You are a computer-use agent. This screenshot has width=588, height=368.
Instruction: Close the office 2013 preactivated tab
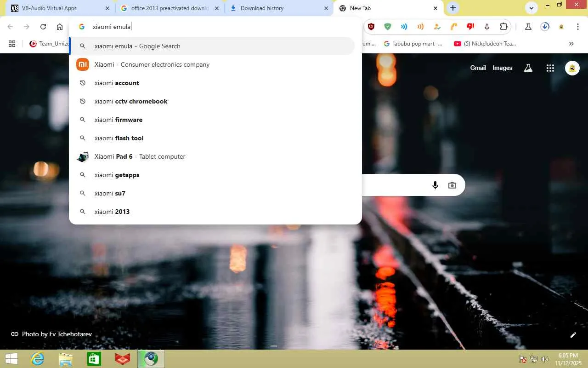(217, 8)
